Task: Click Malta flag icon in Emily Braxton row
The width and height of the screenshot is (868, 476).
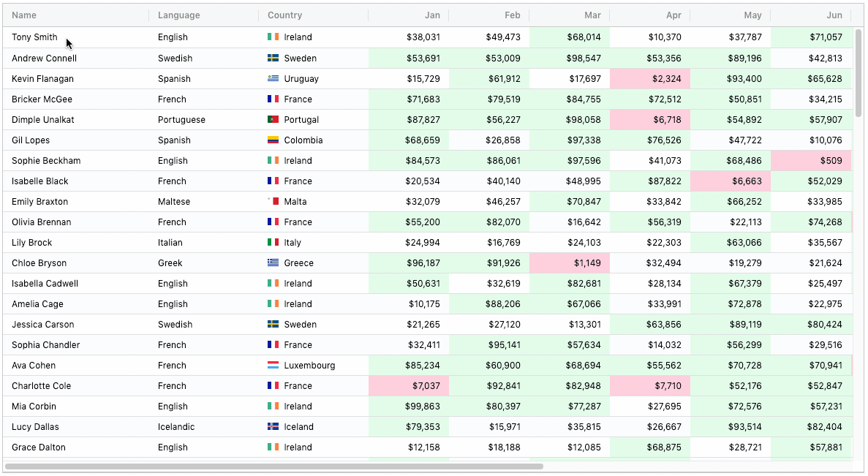Action: coord(273,202)
